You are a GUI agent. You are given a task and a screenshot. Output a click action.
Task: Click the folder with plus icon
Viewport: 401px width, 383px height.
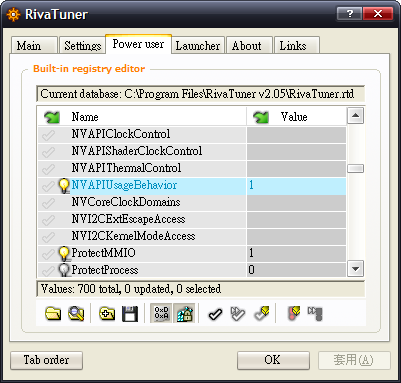coord(107,313)
